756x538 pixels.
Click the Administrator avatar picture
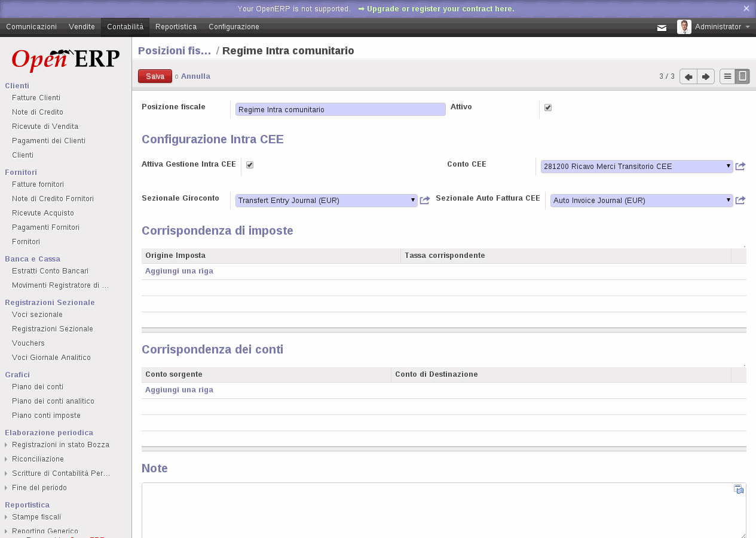tap(684, 27)
